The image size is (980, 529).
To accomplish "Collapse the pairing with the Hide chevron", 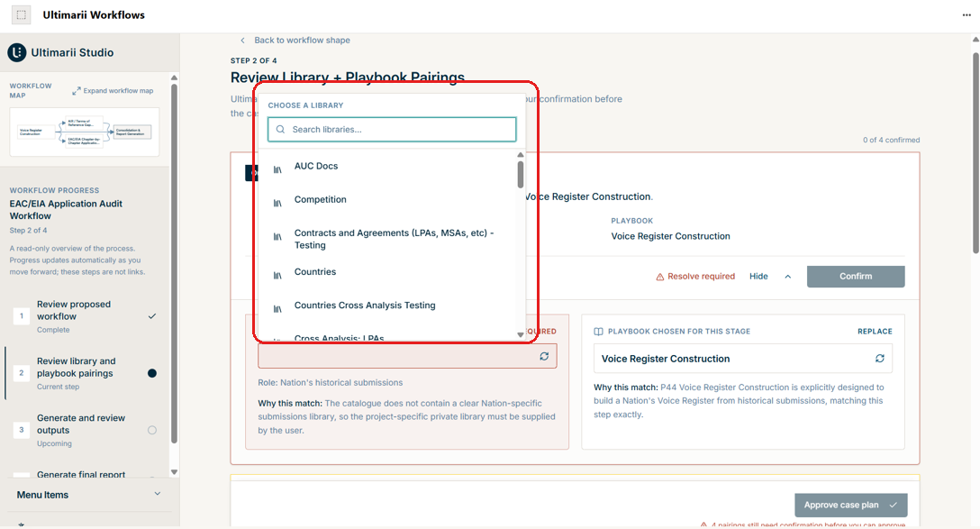I will pyautogui.click(x=787, y=277).
